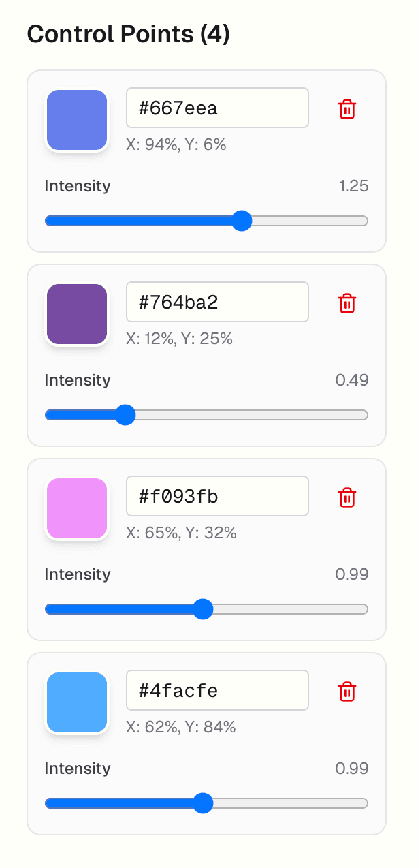Click the blue filled track of the #f093fb slider

coord(118,609)
